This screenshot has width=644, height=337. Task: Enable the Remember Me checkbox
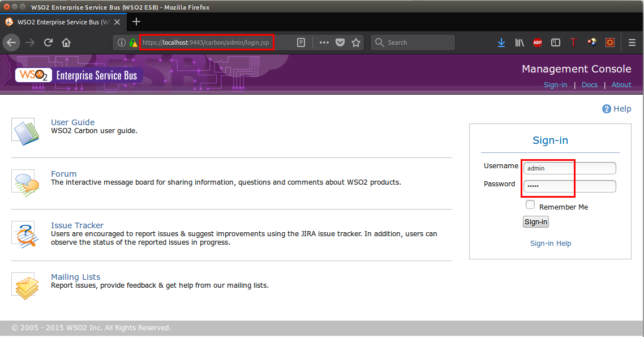click(530, 205)
